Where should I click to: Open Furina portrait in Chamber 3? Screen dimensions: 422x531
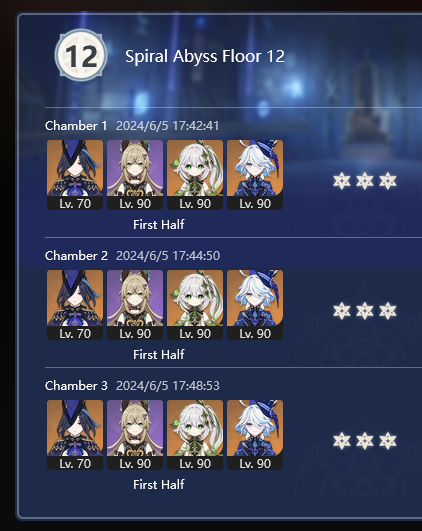tap(255, 435)
